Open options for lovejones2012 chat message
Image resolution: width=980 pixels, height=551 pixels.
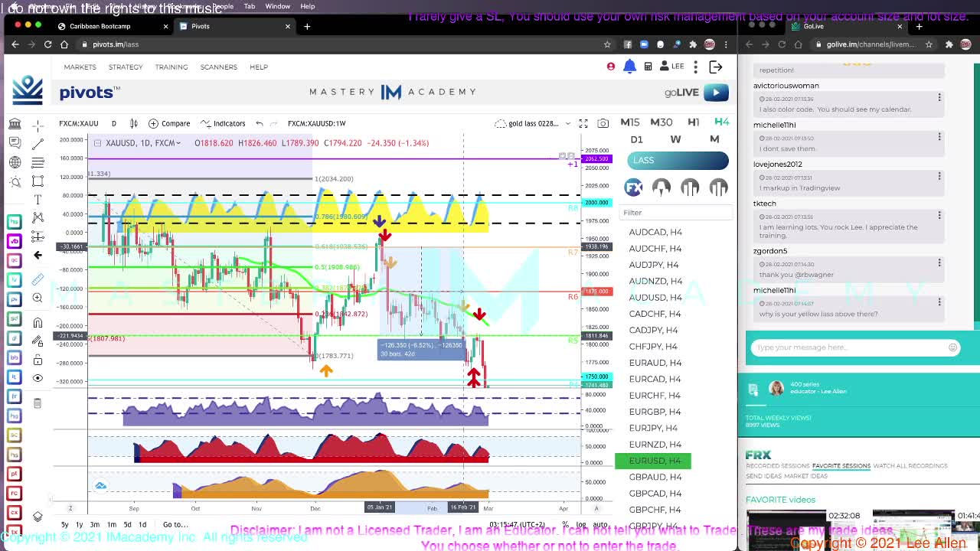(939, 176)
